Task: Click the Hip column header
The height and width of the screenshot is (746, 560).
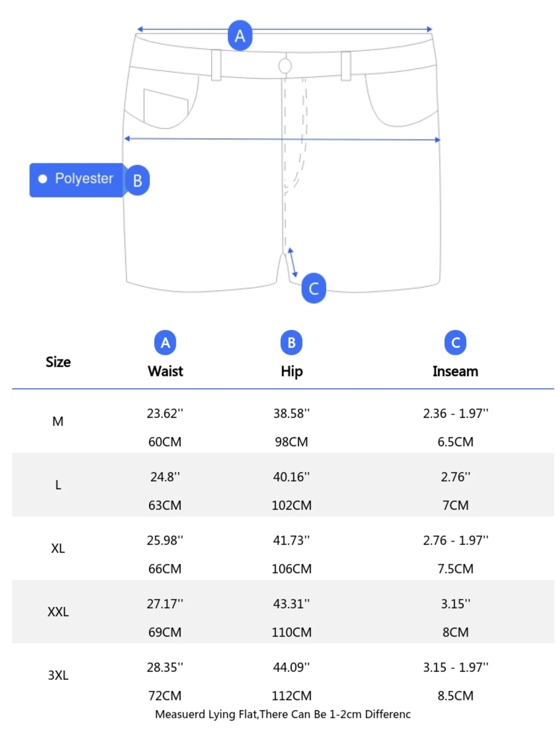Action: tap(291, 371)
